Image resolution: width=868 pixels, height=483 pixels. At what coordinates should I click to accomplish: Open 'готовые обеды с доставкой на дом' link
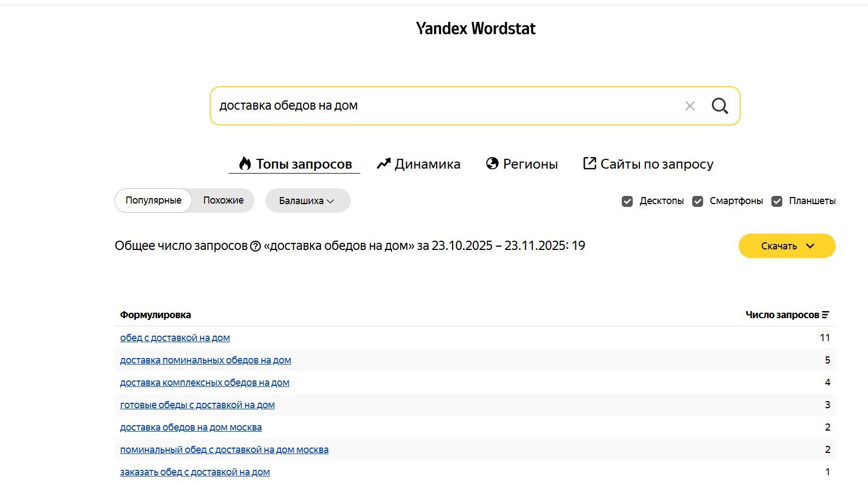197,405
